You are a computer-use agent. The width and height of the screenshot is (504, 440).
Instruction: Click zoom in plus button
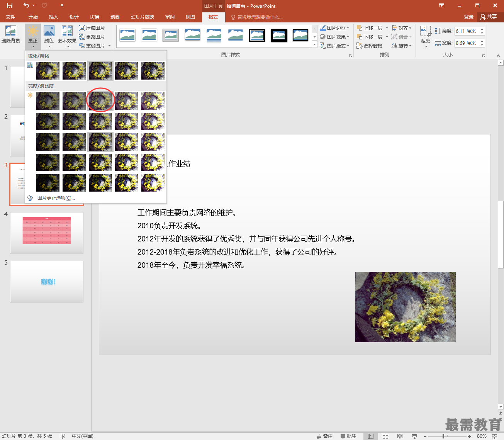(x=470, y=436)
